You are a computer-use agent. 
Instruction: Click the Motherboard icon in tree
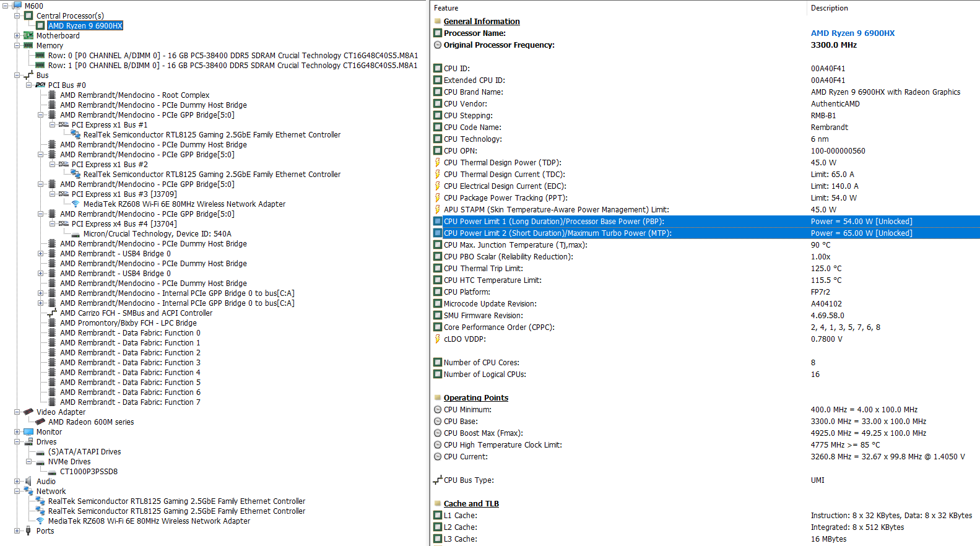coord(28,35)
